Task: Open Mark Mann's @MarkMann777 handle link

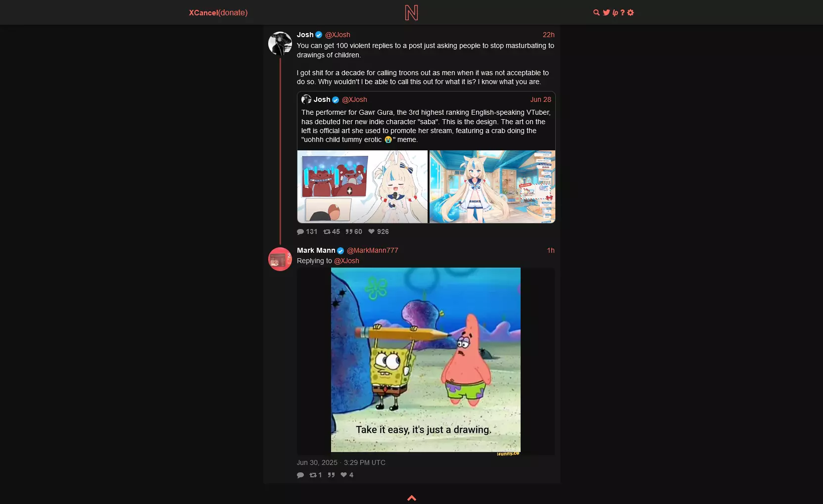Action: (373, 250)
